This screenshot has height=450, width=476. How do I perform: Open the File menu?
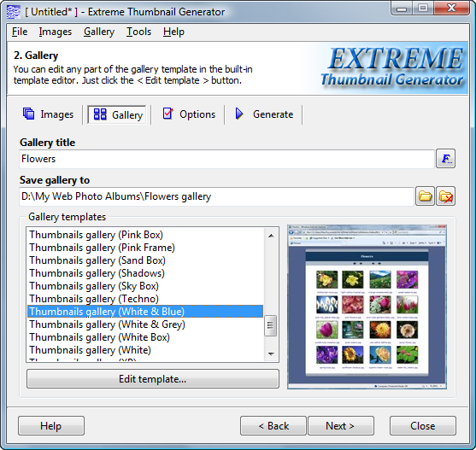coord(20,32)
